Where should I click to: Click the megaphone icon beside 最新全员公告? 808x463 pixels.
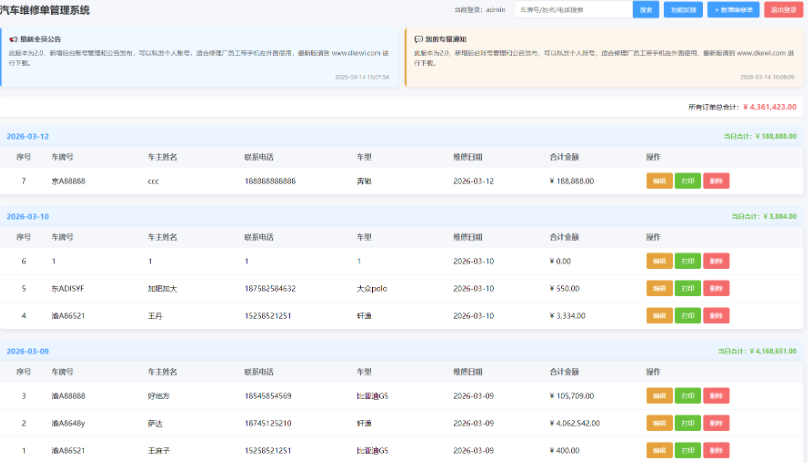[x=13, y=38]
